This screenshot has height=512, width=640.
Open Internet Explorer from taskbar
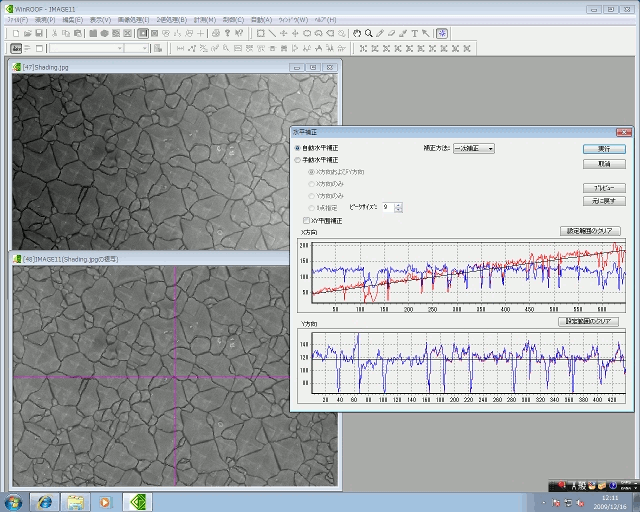coord(44,502)
